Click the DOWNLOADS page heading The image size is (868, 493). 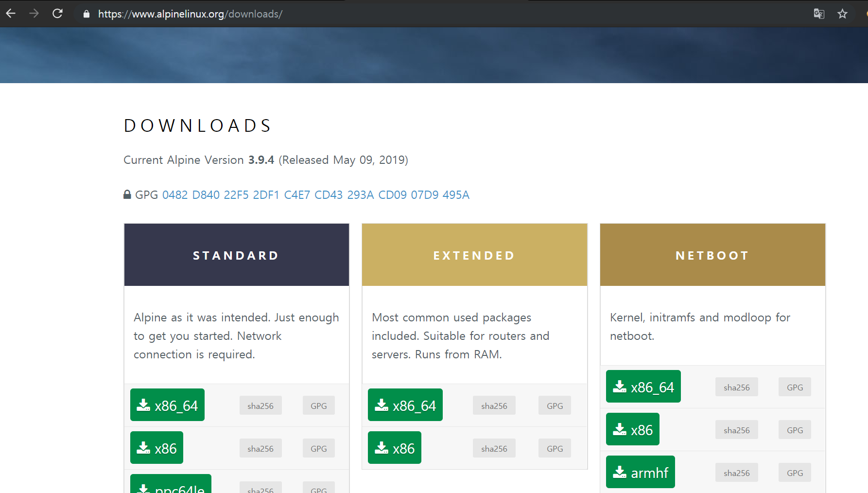click(x=198, y=125)
